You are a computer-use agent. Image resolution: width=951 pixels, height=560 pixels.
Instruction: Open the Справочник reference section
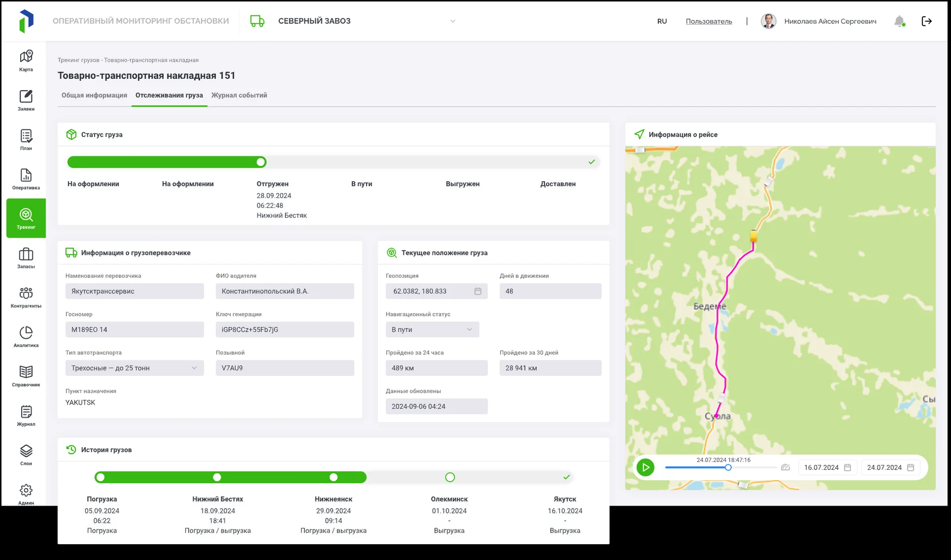[x=26, y=376]
